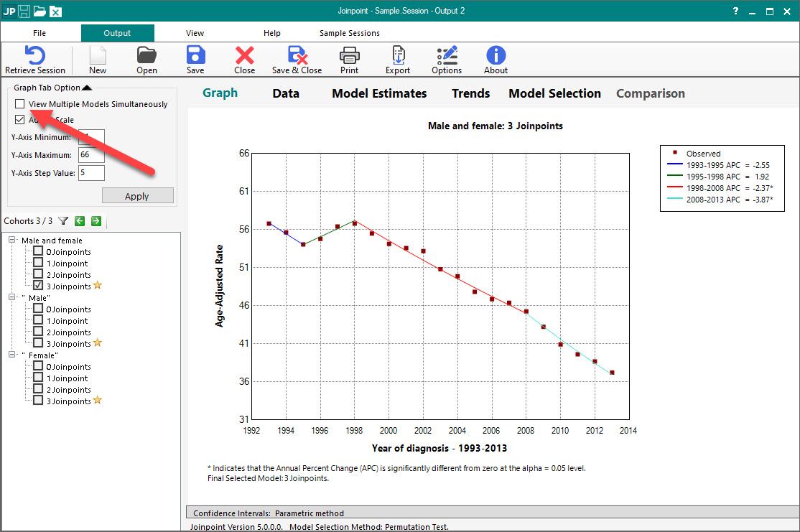
Task: Click the title bar save disk icon
Action: [24, 11]
